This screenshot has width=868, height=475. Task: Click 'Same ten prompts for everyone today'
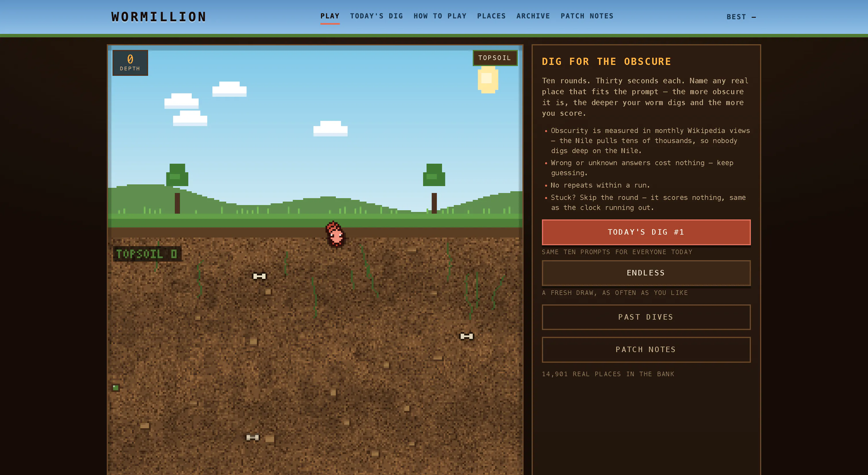tap(617, 252)
